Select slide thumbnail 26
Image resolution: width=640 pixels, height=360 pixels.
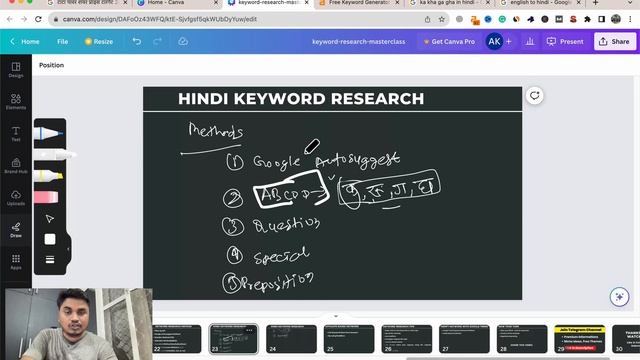(407, 339)
